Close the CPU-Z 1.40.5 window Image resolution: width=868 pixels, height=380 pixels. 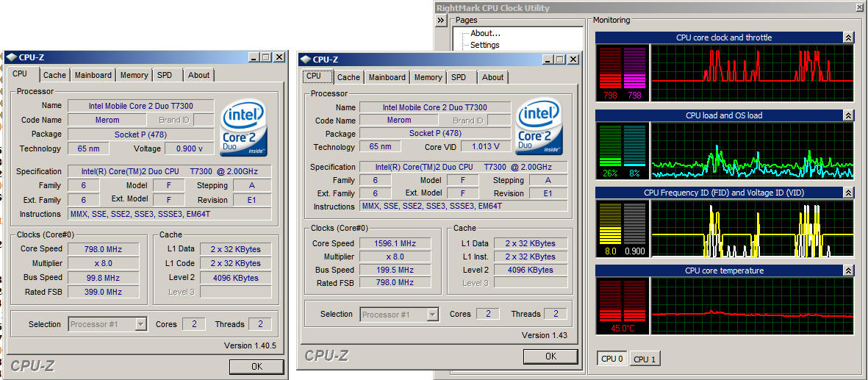279,57
